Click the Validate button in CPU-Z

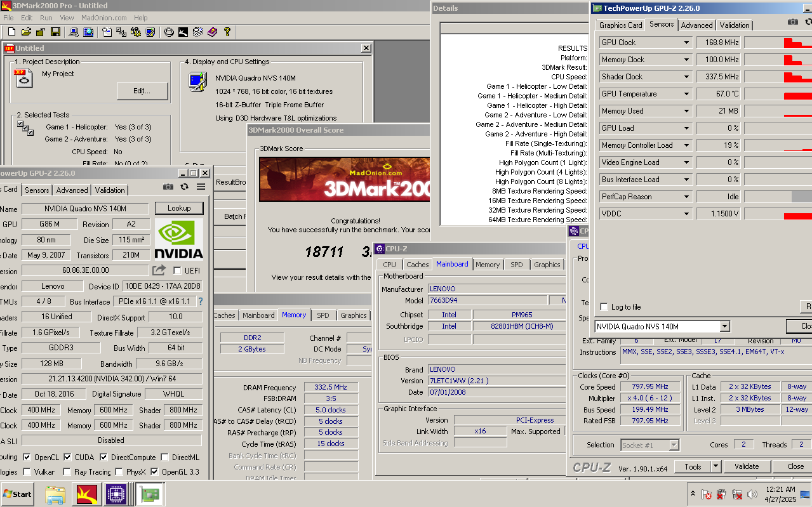[747, 466]
